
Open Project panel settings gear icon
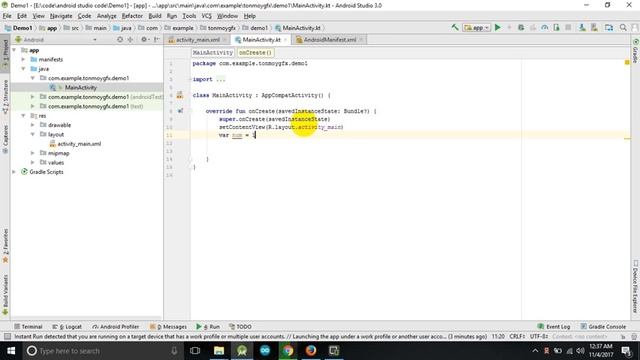tap(144, 40)
